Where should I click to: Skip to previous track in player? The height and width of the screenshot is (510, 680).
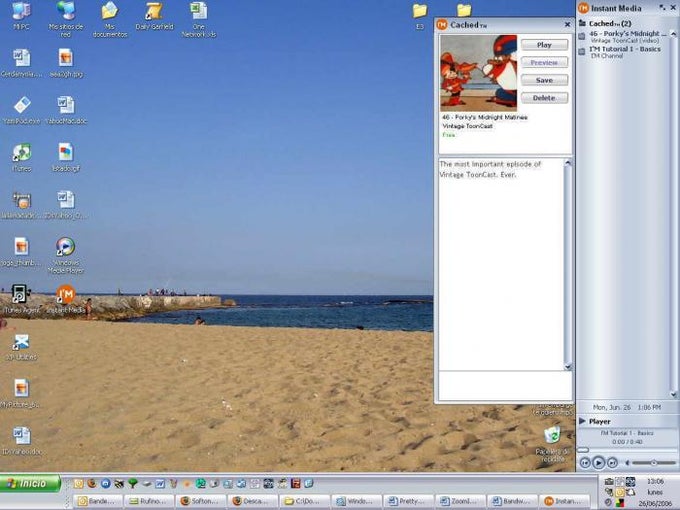585,463
